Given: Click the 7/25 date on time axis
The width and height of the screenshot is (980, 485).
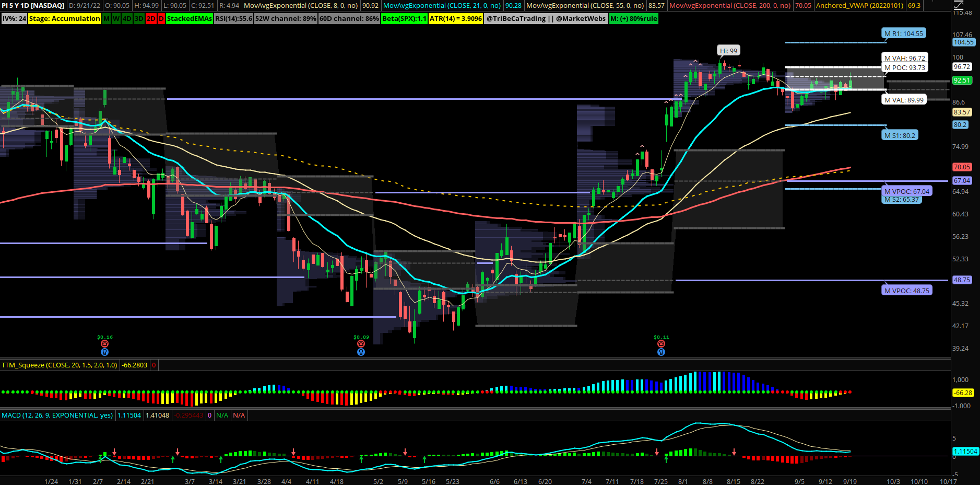Looking at the screenshot, I should (661, 481).
